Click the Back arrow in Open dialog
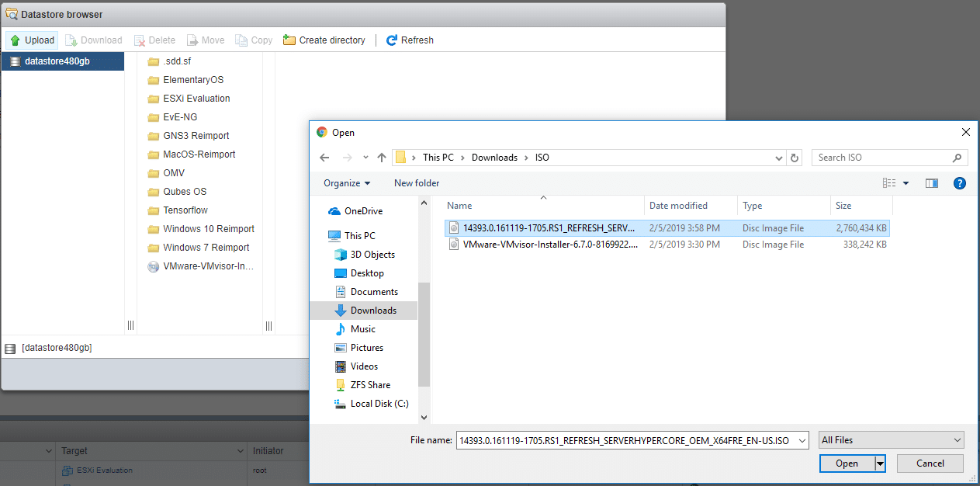Image resolution: width=980 pixels, height=486 pixels. pos(325,158)
